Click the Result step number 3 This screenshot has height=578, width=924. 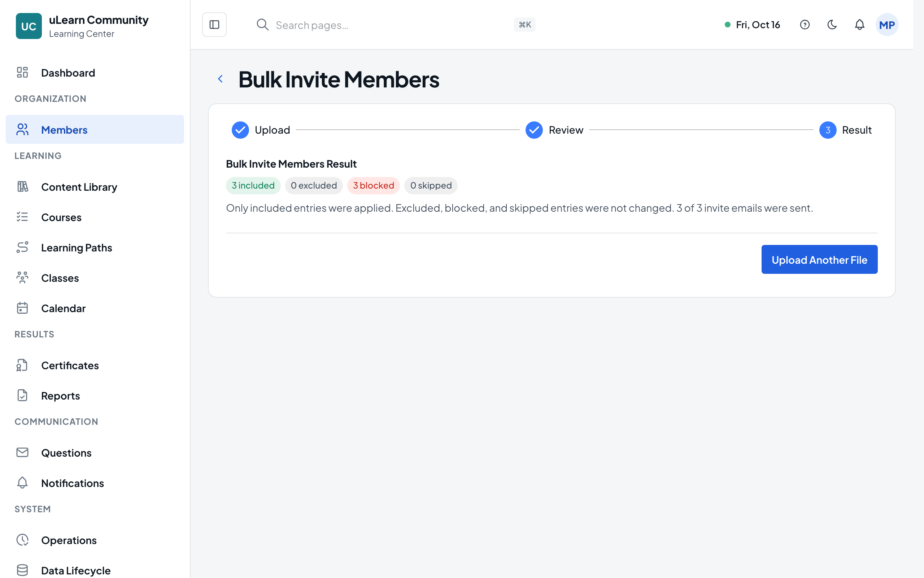click(x=827, y=130)
